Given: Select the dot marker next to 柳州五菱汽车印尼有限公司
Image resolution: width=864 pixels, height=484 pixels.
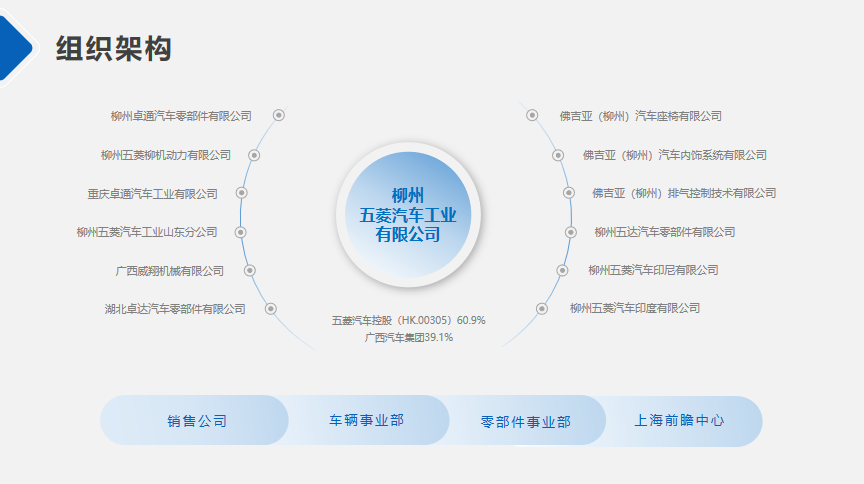Looking at the screenshot, I should (563, 270).
